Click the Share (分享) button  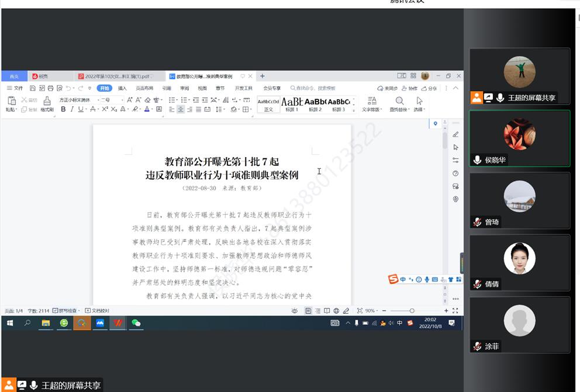click(429, 88)
